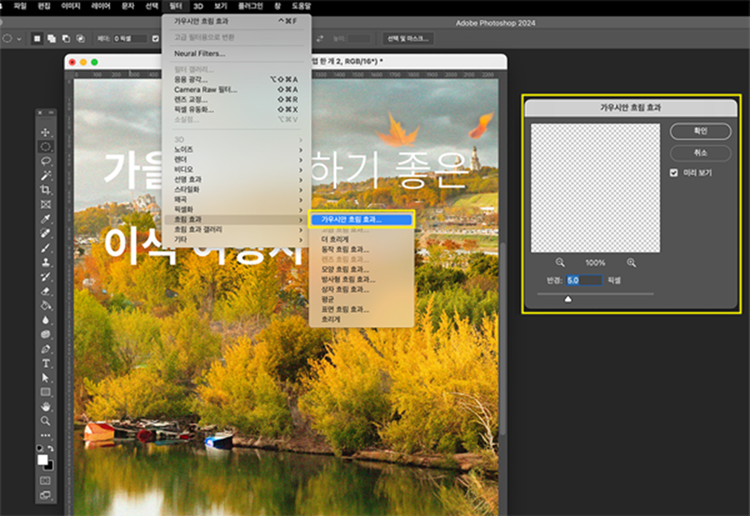The height and width of the screenshot is (516, 750).
Task: Select the Paint Bucket tool
Action: 45,305
